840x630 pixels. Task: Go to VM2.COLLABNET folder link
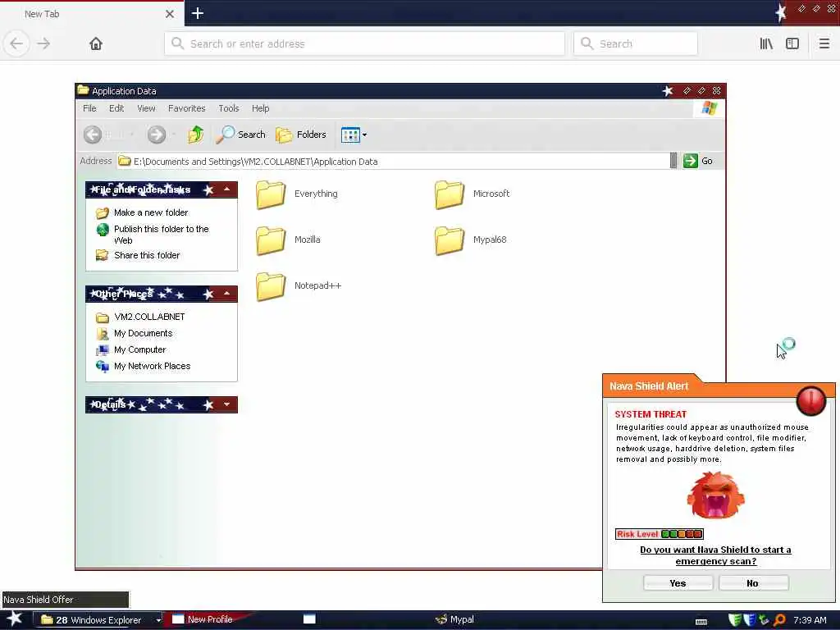[140, 317]
